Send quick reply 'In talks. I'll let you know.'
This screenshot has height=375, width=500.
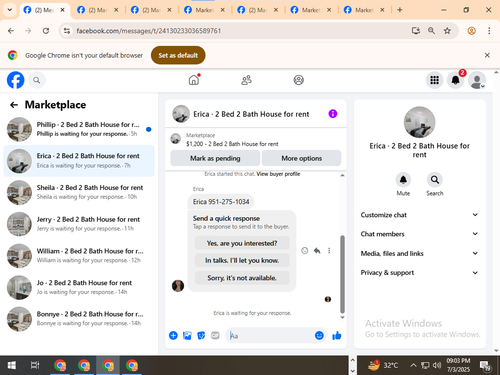(x=242, y=260)
